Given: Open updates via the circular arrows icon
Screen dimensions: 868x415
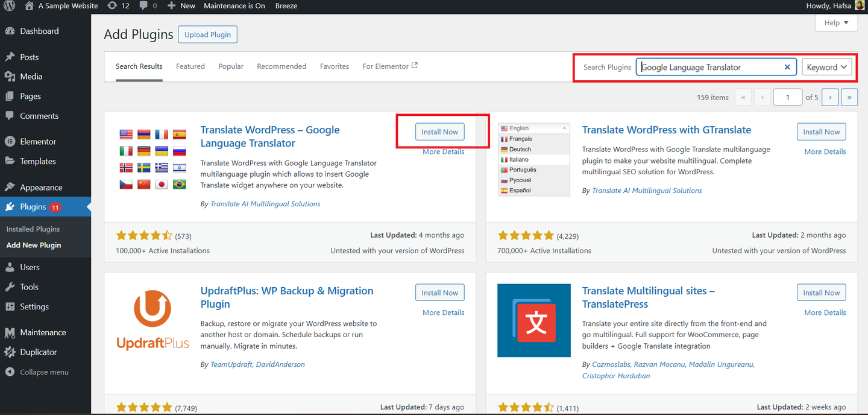Looking at the screenshot, I should coord(112,6).
